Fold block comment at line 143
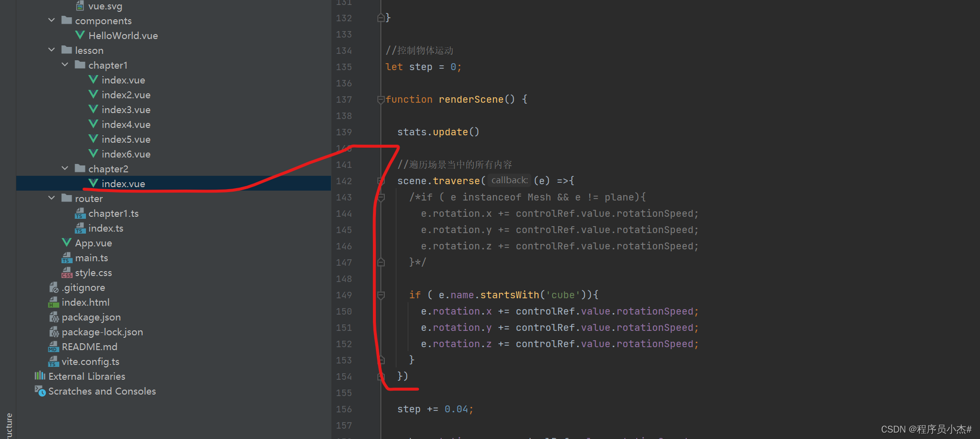This screenshot has width=980, height=439. click(x=381, y=198)
